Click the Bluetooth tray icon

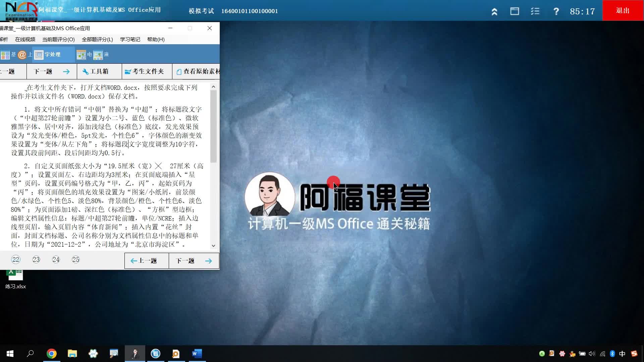click(612, 354)
